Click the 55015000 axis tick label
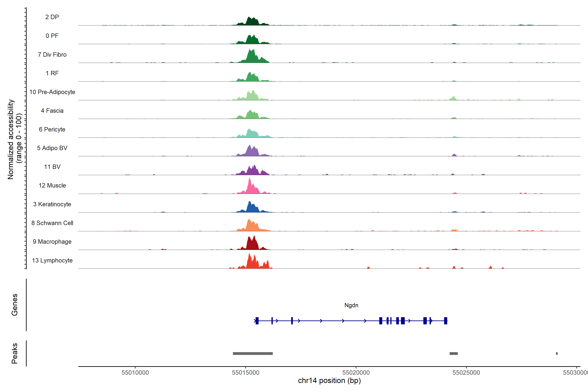The image size is (588, 392). tap(245, 373)
